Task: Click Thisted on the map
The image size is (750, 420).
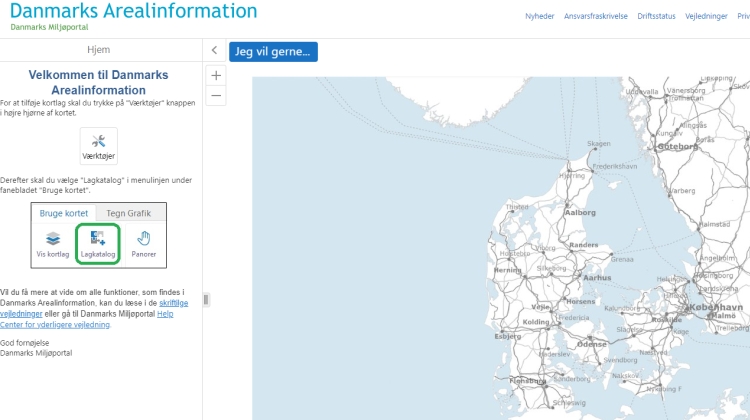Action: tap(517, 207)
